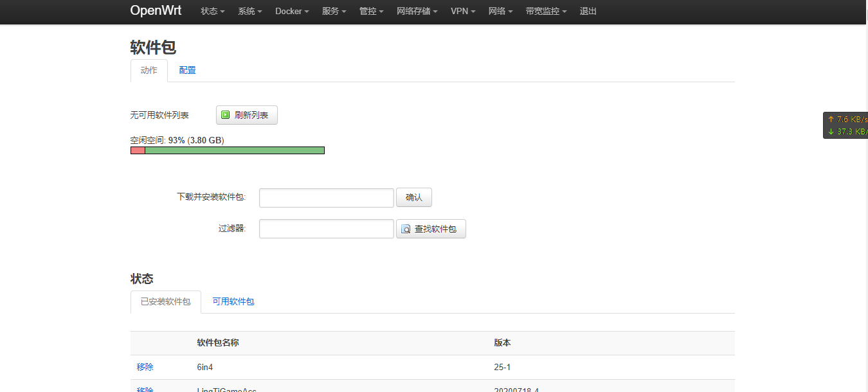This screenshot has height=392, width=868.
Task: Open the 状态 menu
Action: click(212, 11)
